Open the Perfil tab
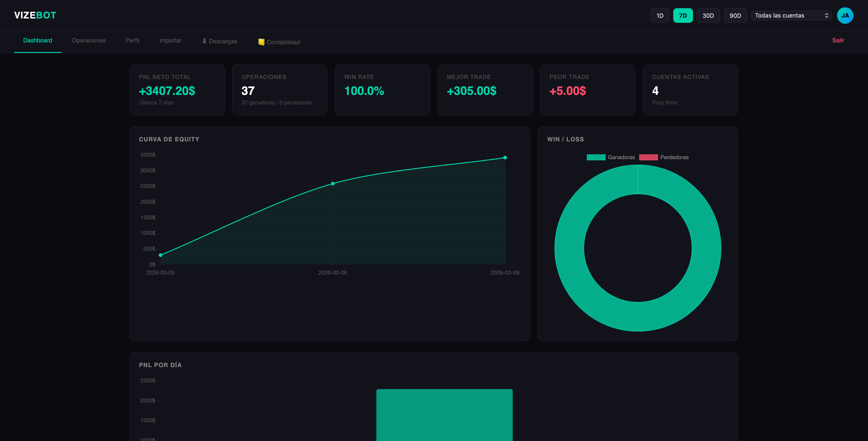868x441 pixels. 132,40
